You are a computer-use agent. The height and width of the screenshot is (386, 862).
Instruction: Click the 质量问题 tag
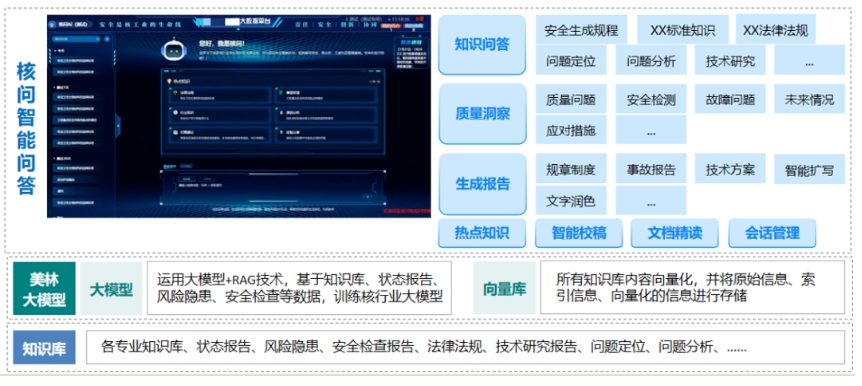571,99
